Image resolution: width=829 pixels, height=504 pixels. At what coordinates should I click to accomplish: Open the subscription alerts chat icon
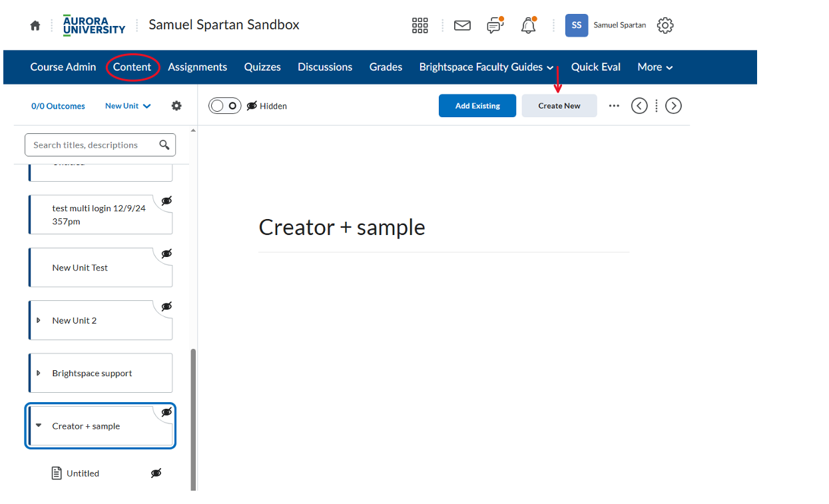[x=495, y=25]
